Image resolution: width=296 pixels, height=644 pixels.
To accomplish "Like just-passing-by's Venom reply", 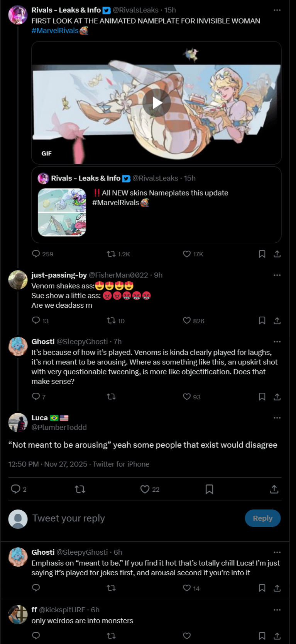I will (x=187, y=320).
